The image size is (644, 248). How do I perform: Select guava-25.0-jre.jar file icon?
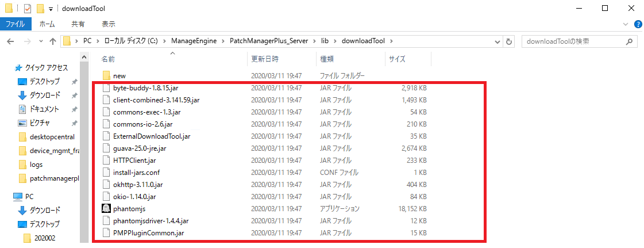click(x=106, y=148)
